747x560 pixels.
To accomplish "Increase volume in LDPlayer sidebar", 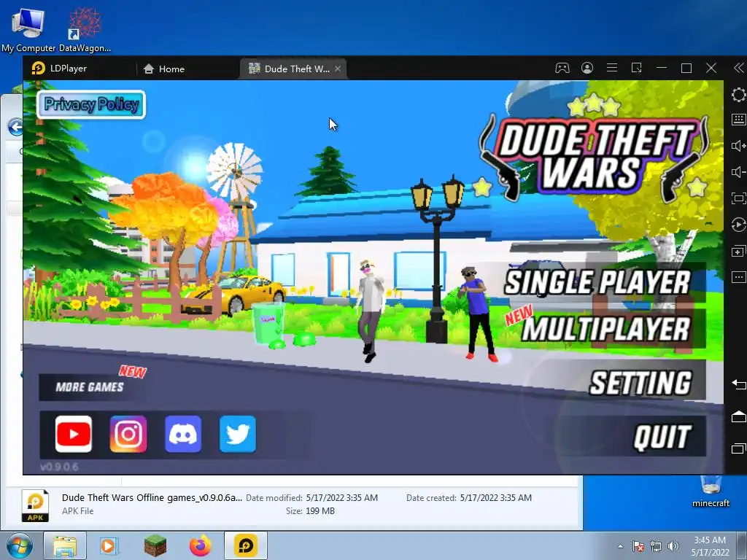I will (738, 146).
